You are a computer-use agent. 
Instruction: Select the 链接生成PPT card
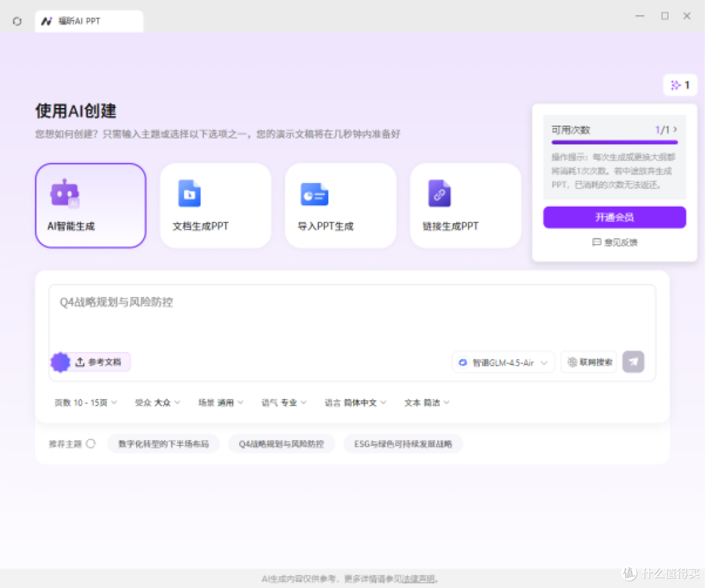pyautogui.click(x=465, y=205)
